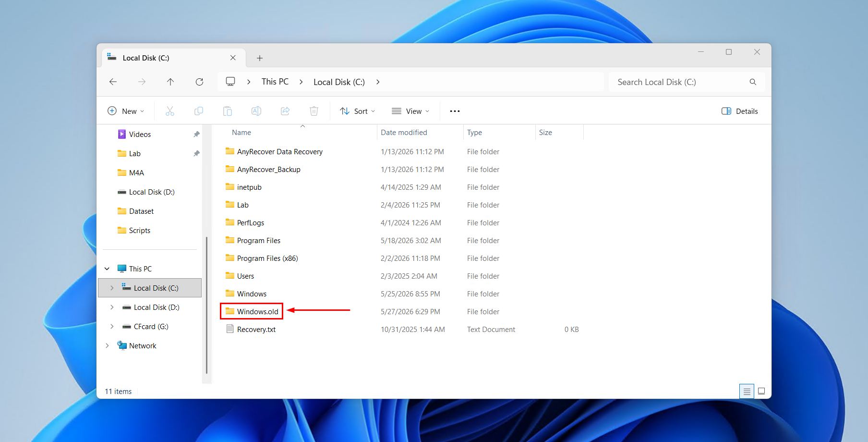The height and width of the screenshot is (442, 868).
Task: Open the See more (three dots) menu
Action: pyautogui.click(x=455, y=111)
